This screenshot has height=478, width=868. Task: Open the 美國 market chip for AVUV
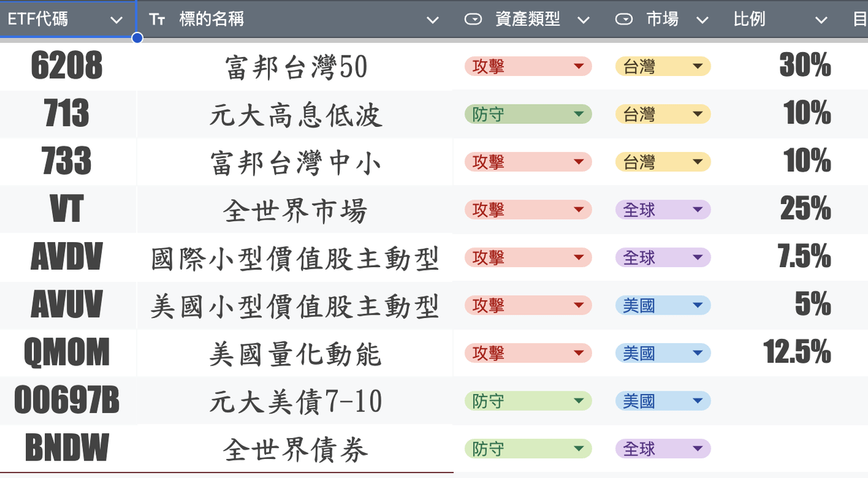pyautogui.click(x=663, y=305)
